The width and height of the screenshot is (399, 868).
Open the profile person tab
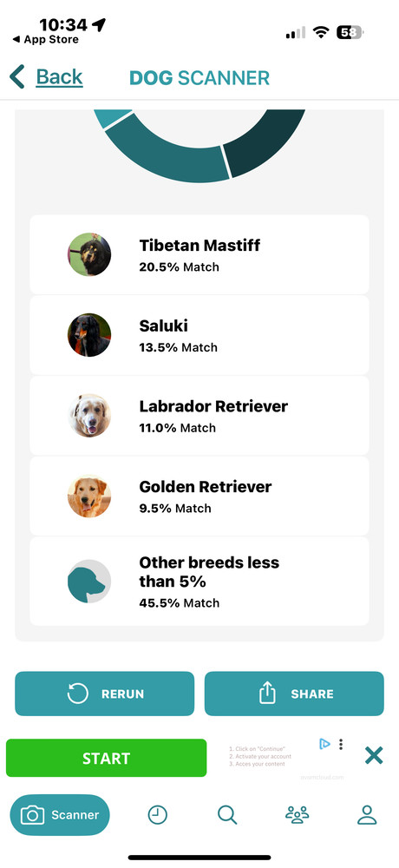click(x=367, y=814)
